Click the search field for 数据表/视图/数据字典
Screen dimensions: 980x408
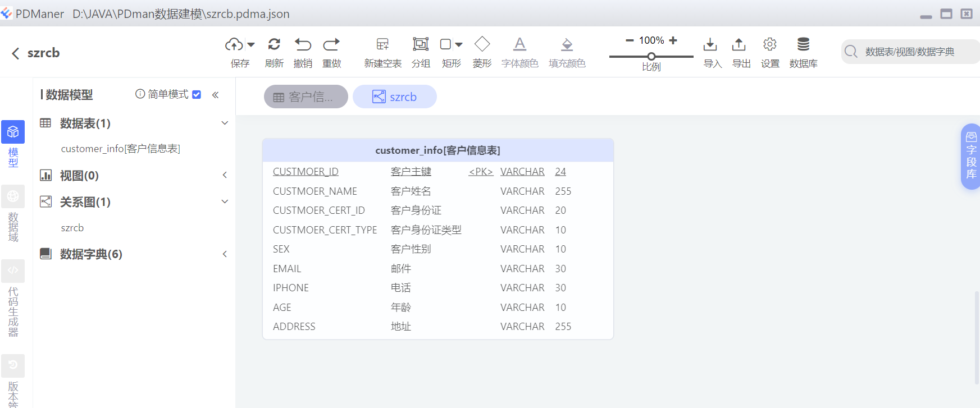point(910,52)
